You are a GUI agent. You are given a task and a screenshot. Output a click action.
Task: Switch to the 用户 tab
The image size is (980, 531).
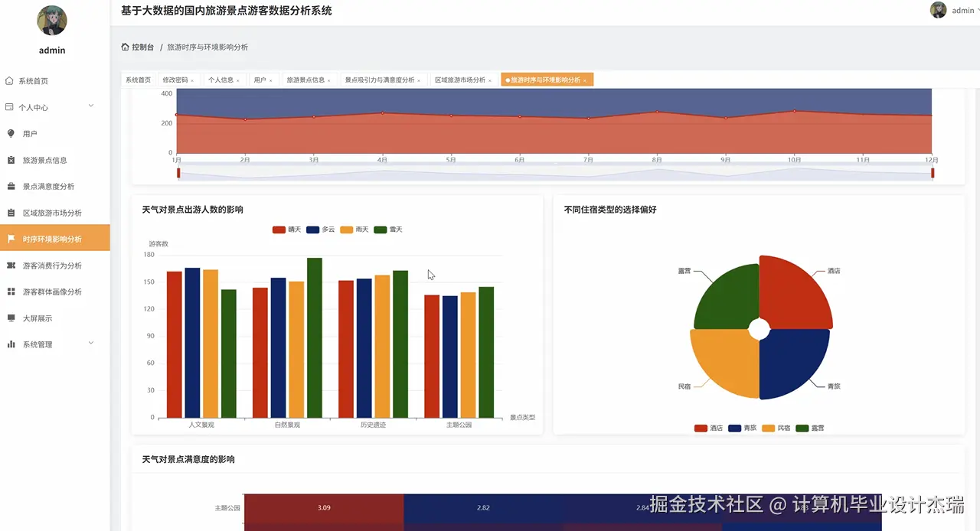coord(263,80)
